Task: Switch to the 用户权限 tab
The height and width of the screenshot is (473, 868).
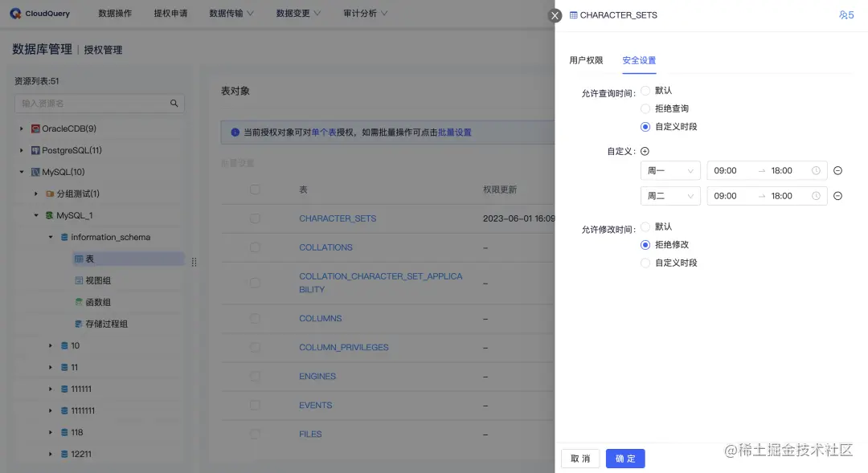Action: 586,60
